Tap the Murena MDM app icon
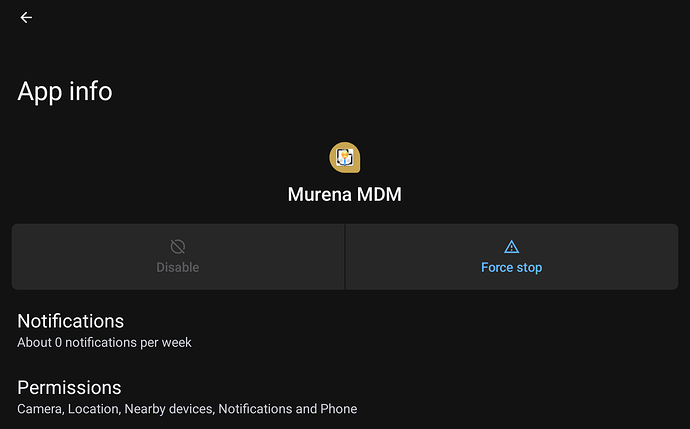This screenshot has width=690, height=429. (x=345, y=158)
